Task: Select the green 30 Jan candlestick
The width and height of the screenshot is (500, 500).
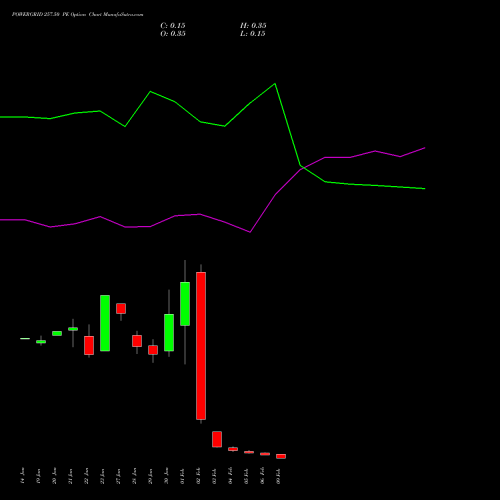Action: pos(169,332)
